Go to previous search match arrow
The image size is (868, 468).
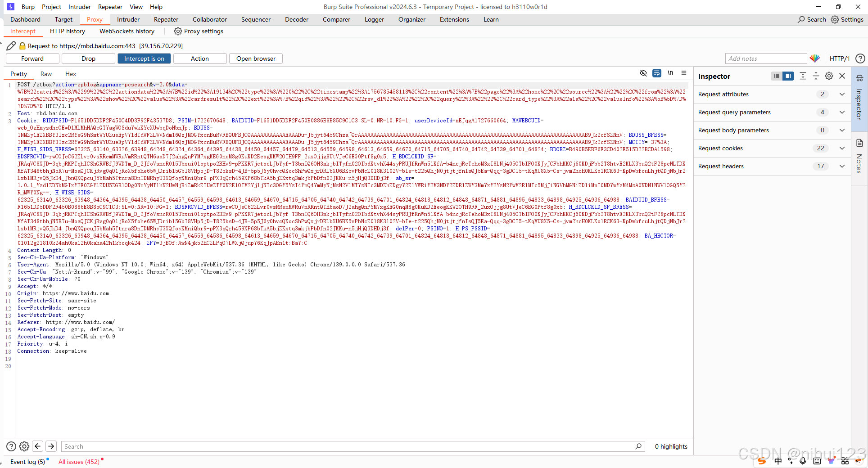(x=38, y=446)
